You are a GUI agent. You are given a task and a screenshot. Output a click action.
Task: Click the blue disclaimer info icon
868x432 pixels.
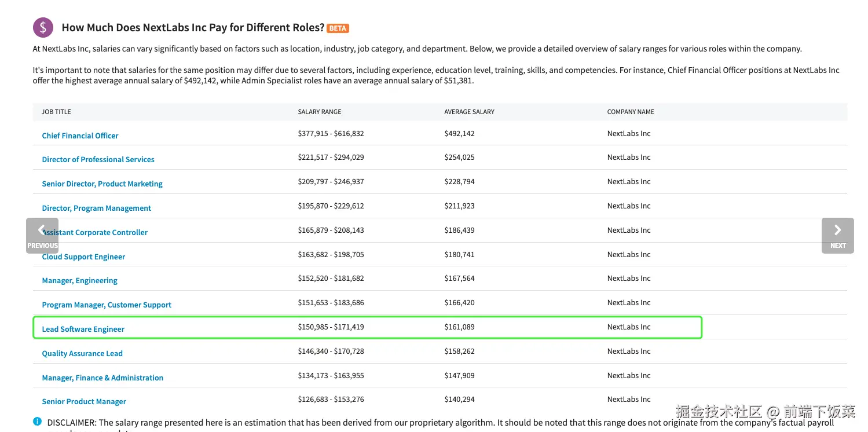(37, 421)
